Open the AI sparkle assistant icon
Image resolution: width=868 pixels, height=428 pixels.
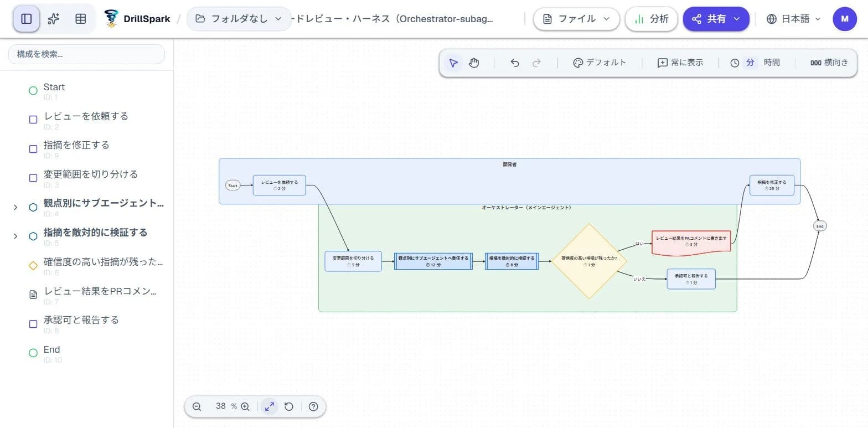click(x=54, y=19)
